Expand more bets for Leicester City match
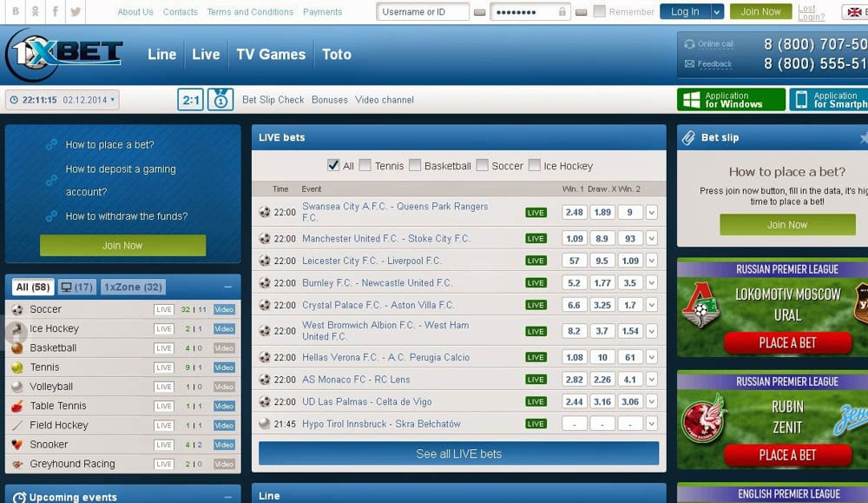The width and height of the screenshot is (868, 503). tap(652, 261)
